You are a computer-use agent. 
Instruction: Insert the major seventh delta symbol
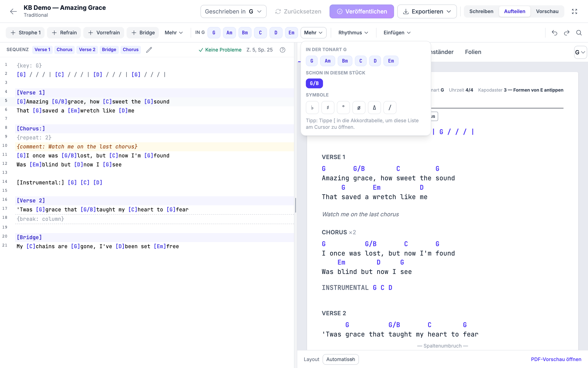pyautogui.click(x=374, y=108)
